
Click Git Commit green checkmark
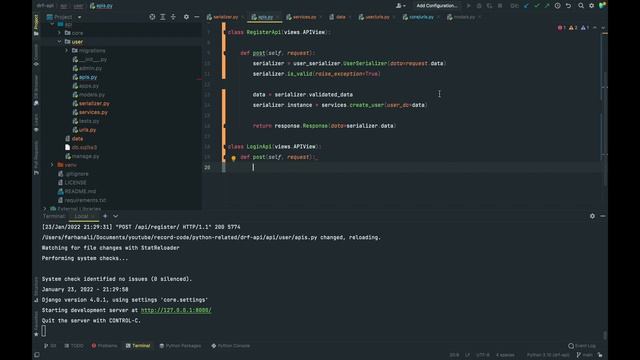pyautogui.click(x=537, y=6)
